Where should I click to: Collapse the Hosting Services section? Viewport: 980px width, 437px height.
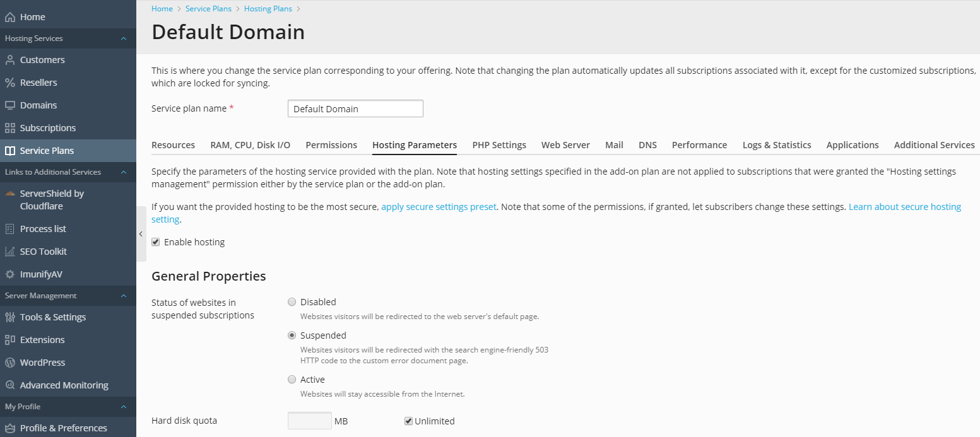tap(124, 38)
